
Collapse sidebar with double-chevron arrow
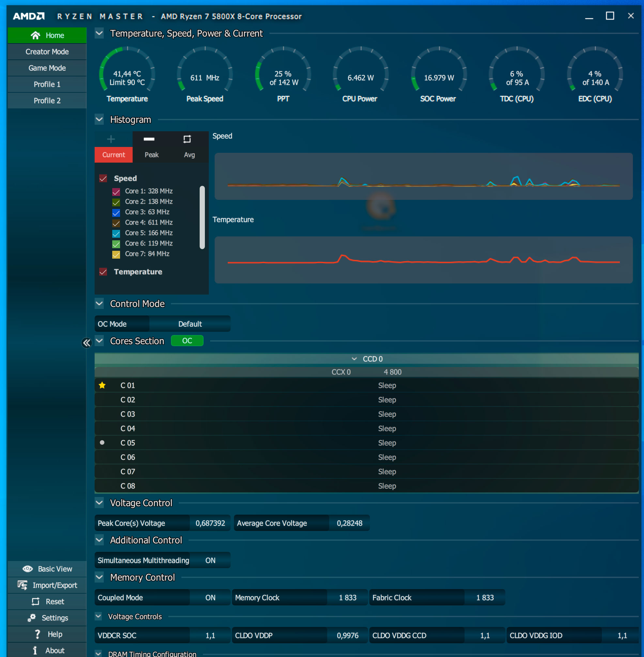tap(86, 343)
